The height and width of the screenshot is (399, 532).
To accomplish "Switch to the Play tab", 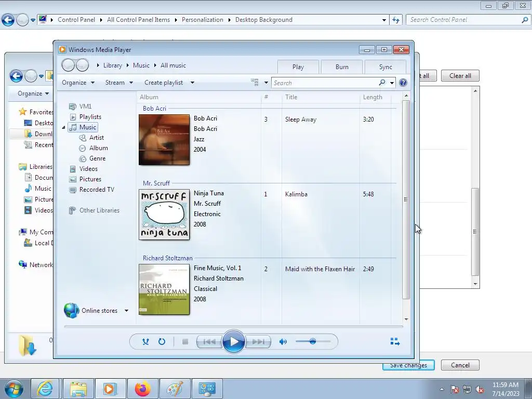I will click(x=298, y=67).
